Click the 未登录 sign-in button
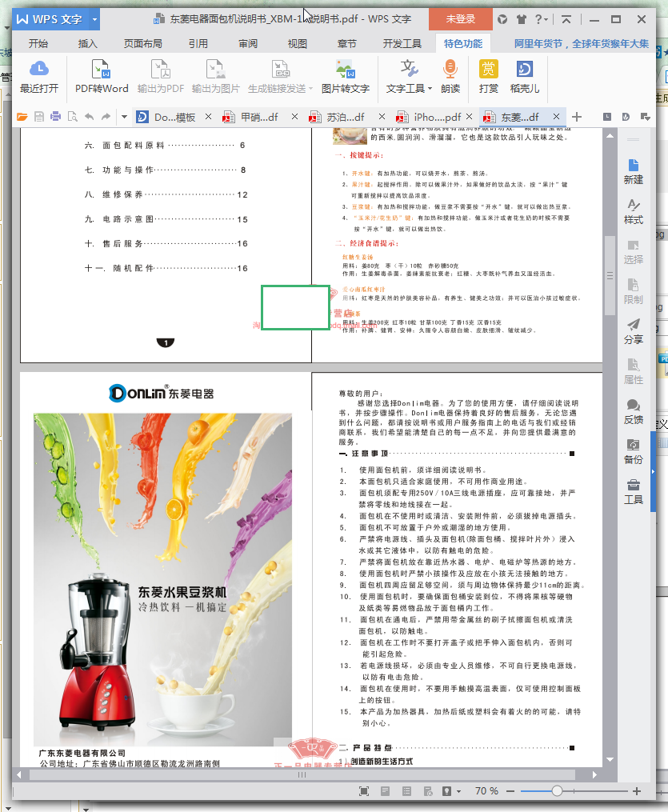 pos(460,19)
